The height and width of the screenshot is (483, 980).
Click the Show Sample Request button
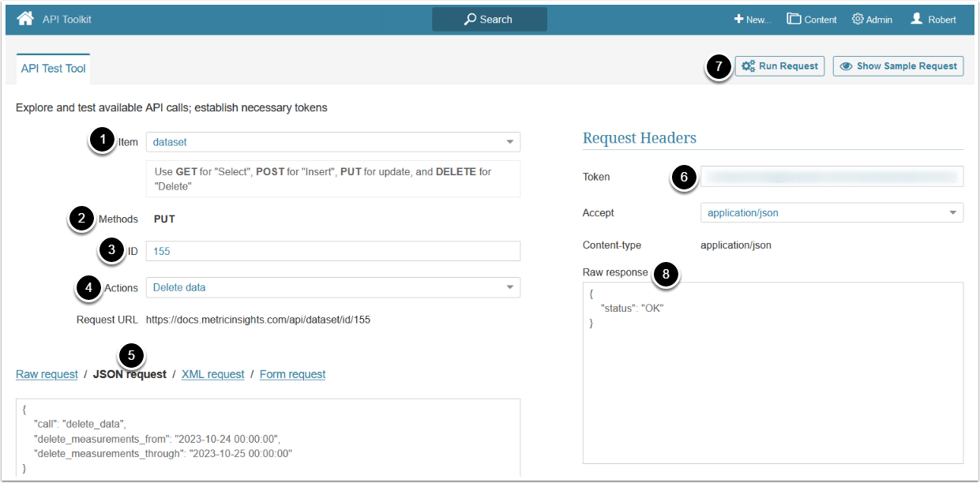(898, 66)
